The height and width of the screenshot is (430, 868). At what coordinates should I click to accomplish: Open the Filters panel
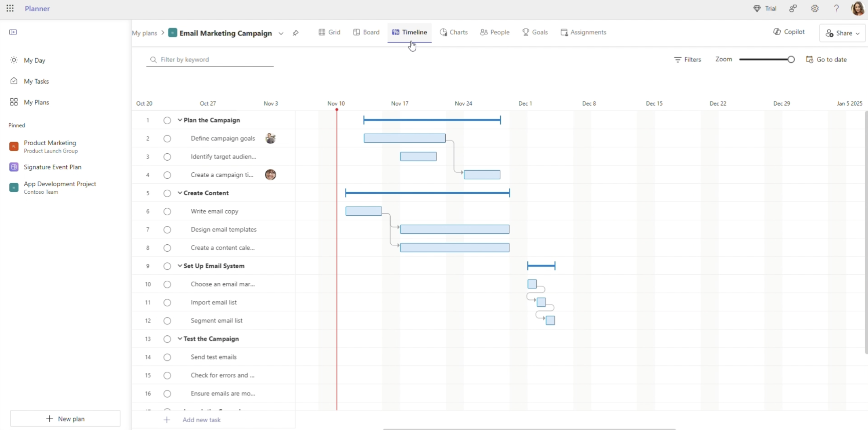[x=687, y=59]
